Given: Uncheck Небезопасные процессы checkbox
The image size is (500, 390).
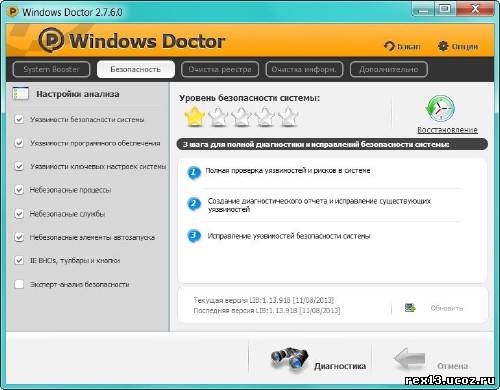Looking at the screenshot, I should (x=19, y=190).
